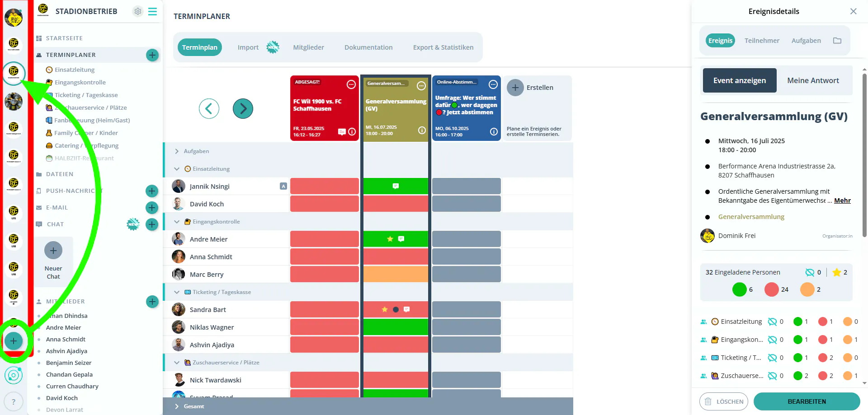Toggle Jannik Nsingi's green Generalversammlung response cell

pos(396,186)
